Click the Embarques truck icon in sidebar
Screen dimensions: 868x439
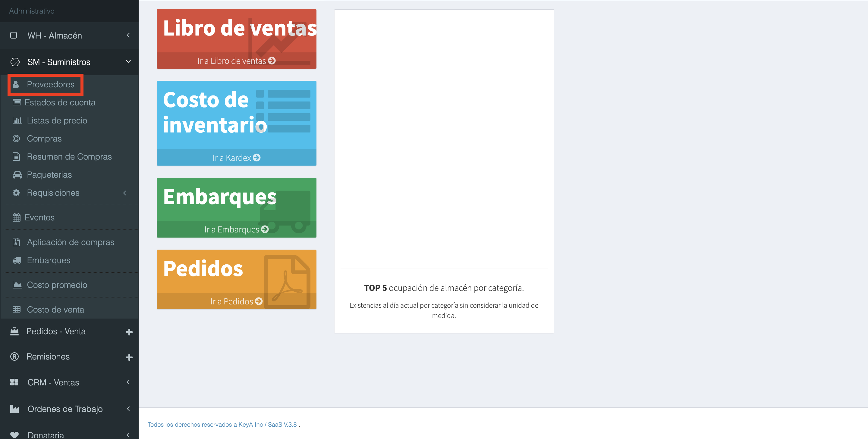coord(17,260)
